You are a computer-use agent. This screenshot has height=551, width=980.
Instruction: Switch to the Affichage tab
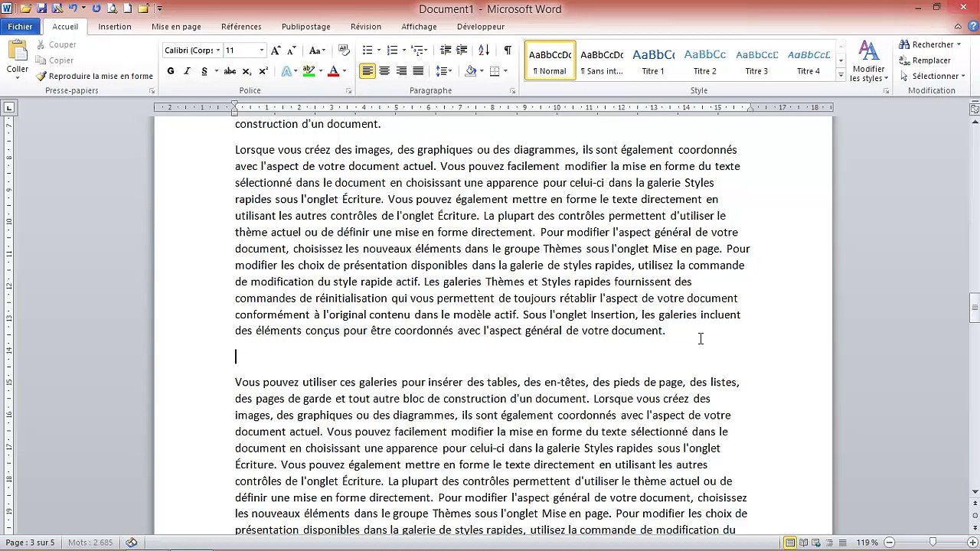point(419,27)
